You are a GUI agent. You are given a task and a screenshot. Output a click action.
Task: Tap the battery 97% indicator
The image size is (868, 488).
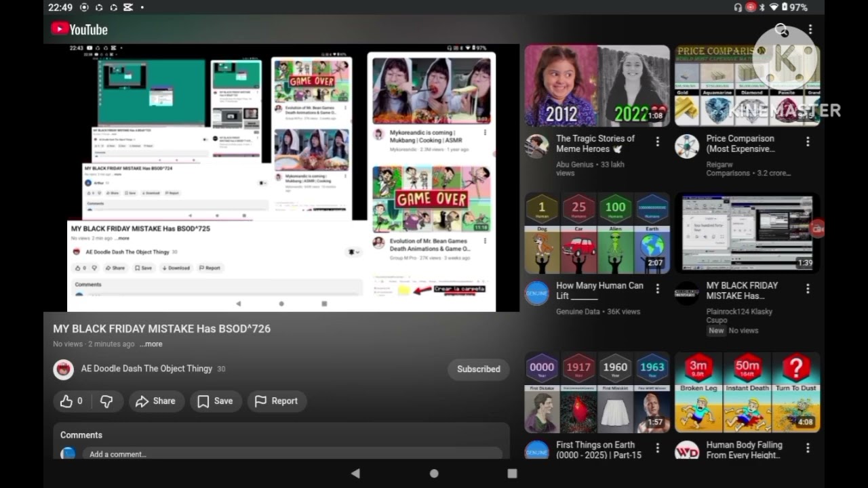point(795,7)
